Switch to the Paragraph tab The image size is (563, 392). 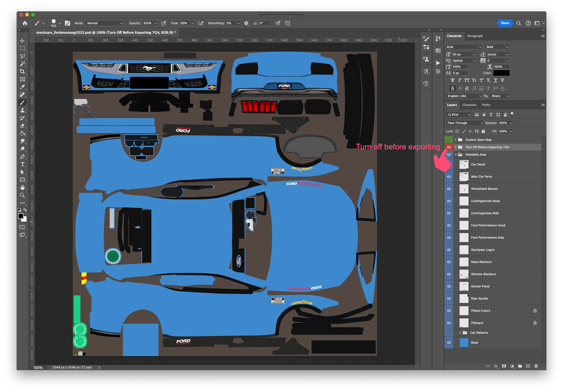click(475, 36)
